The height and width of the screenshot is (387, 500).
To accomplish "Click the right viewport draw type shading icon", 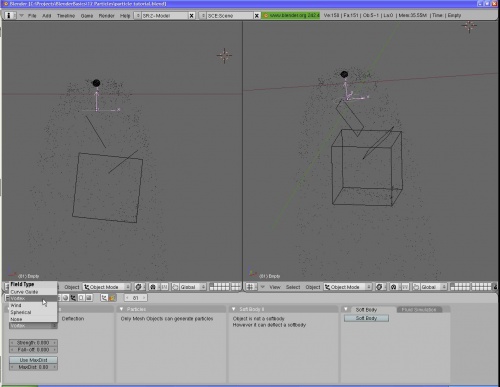I will pyautogui.click(x=380, y=287).
